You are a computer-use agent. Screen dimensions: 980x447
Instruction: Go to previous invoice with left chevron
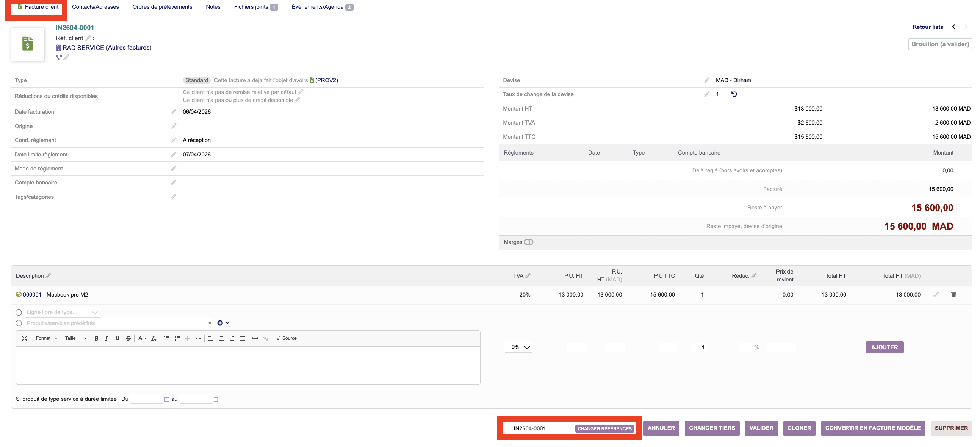(953, 27)
